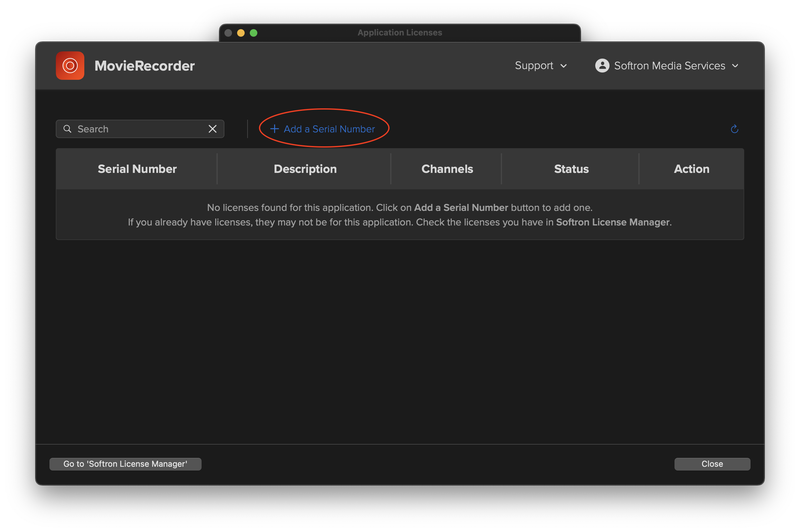Click the magnifying glass search icon

[67, 129]
